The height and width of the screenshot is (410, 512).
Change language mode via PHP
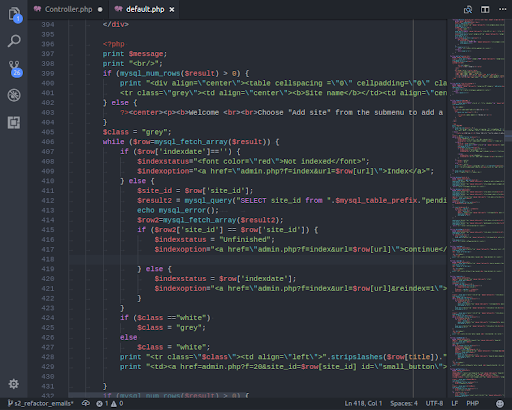(x=472, y=404)
